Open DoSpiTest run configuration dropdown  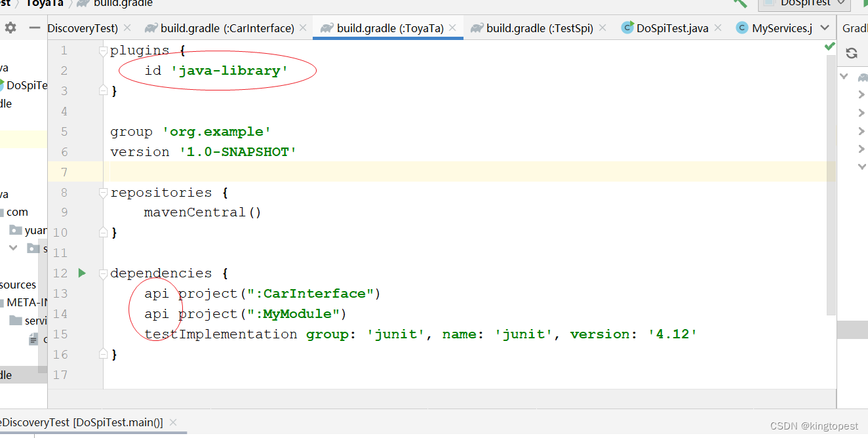point(804,3)
